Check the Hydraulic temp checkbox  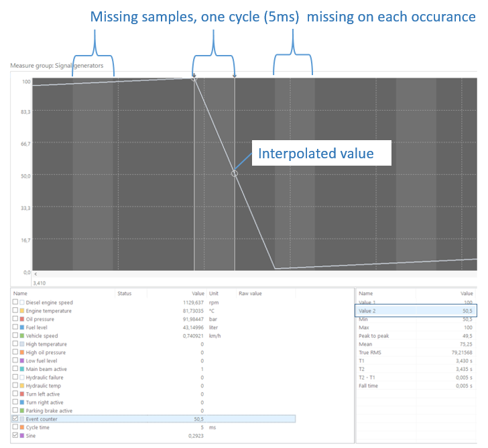coord(15,385)
